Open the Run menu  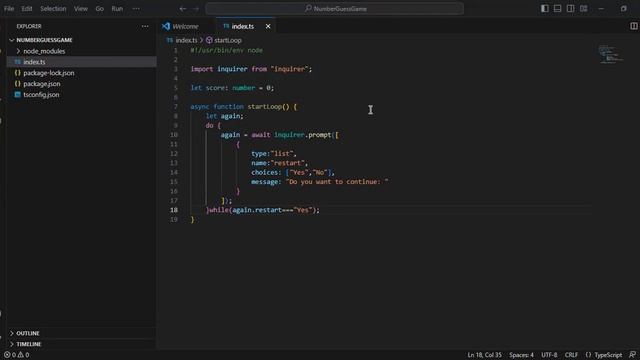tap(117, 9)
